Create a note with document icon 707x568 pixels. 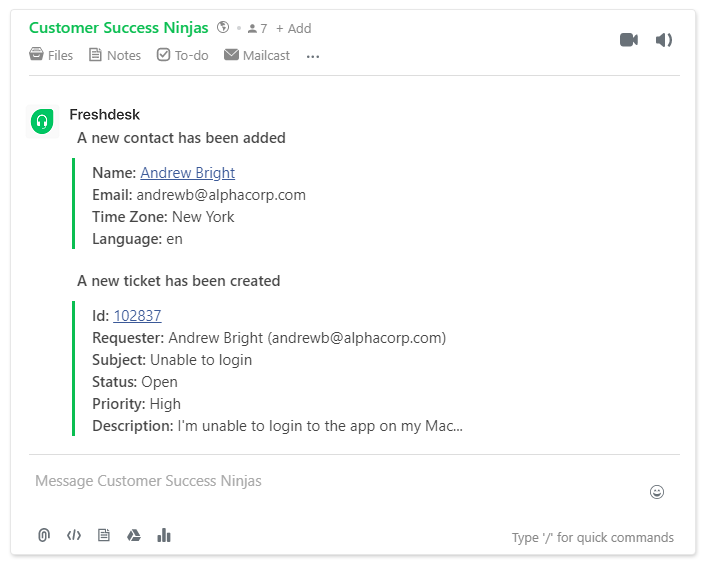pyautogui.click(x=104, y=535)
